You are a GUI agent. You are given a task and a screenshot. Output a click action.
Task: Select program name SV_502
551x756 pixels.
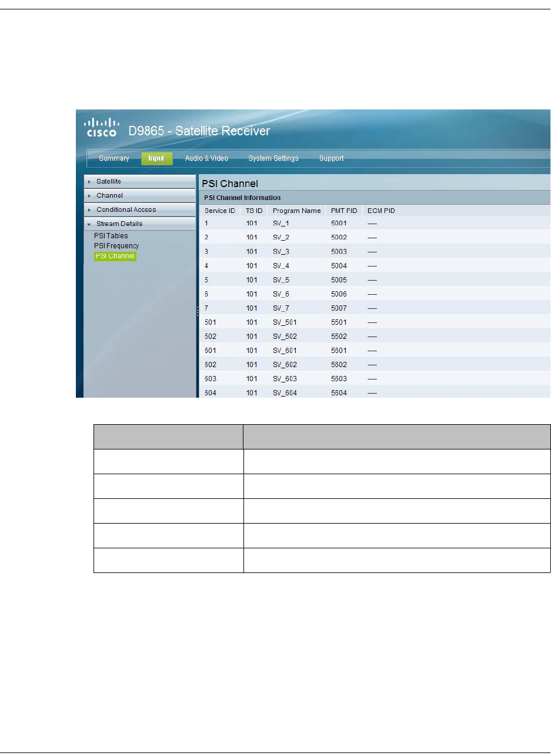[x=285, y=336]
